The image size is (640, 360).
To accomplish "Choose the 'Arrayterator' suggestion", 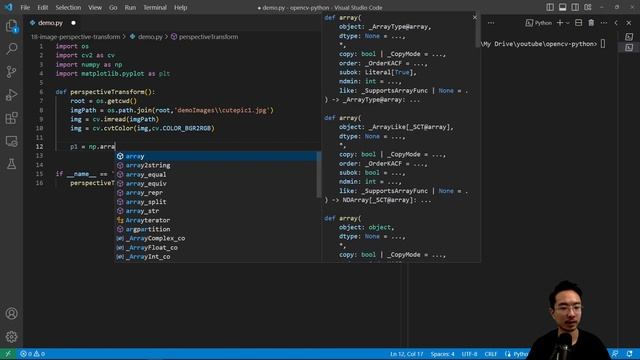I will (217, 220).
